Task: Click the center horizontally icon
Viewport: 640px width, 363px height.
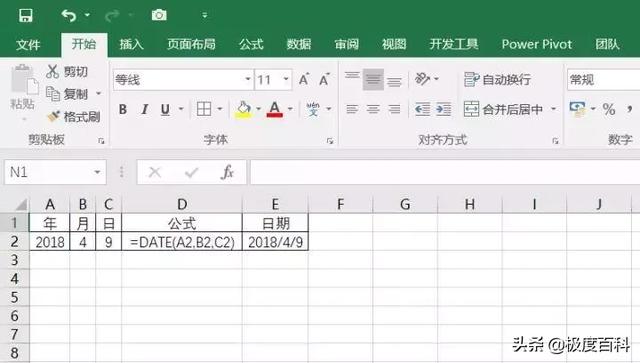Action: (x=373, y=109)
